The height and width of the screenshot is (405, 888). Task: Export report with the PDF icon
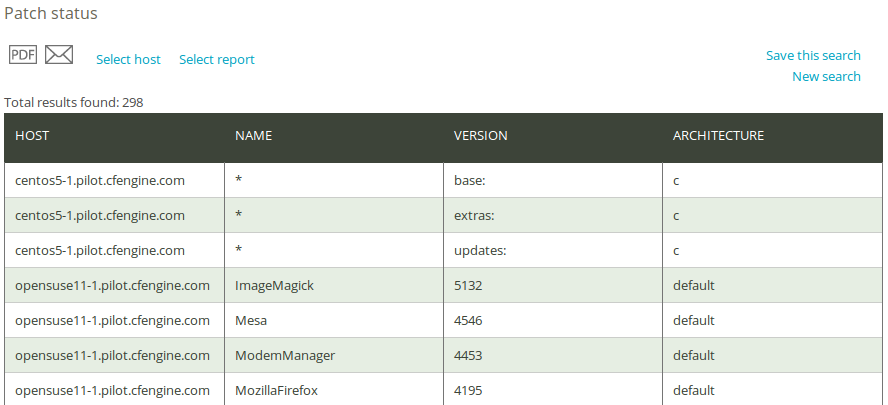(23, 55)
